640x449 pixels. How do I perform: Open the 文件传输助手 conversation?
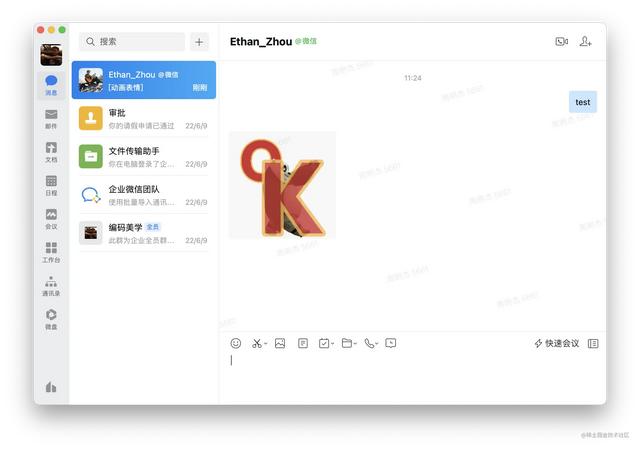click(144, 157)
